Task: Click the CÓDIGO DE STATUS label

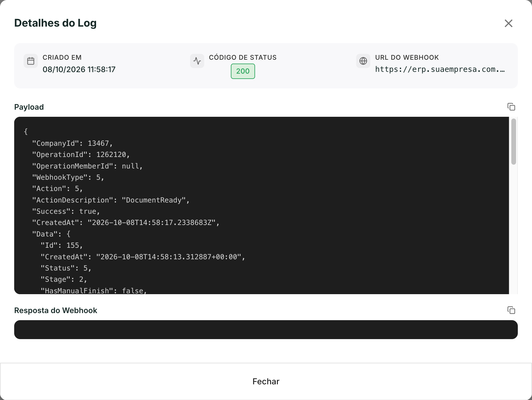Action: [x=243, y=57]
